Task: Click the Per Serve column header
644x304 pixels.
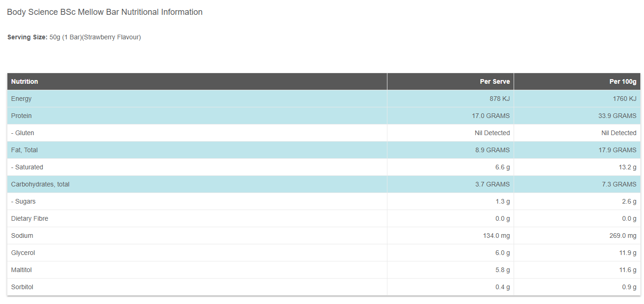Action: pos(495,81)
